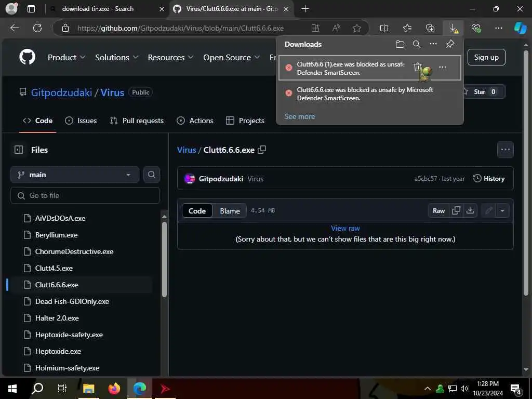Open the Windows Start menu
This screenshot has height=399, width=532.
[x=12, y=388]
